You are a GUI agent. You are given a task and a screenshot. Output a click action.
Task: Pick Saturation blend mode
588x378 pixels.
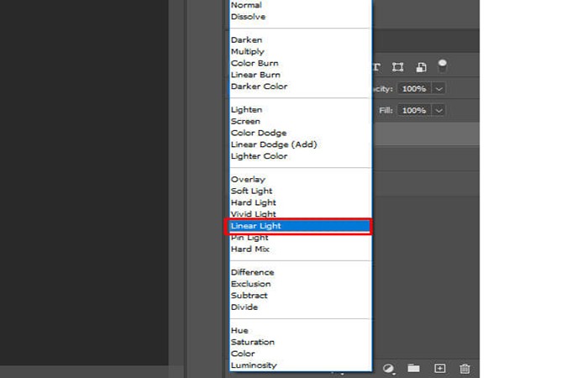[301, 342]
